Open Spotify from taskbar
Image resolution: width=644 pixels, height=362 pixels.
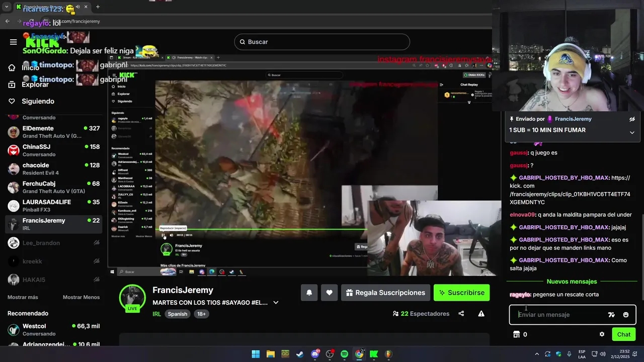344,354
